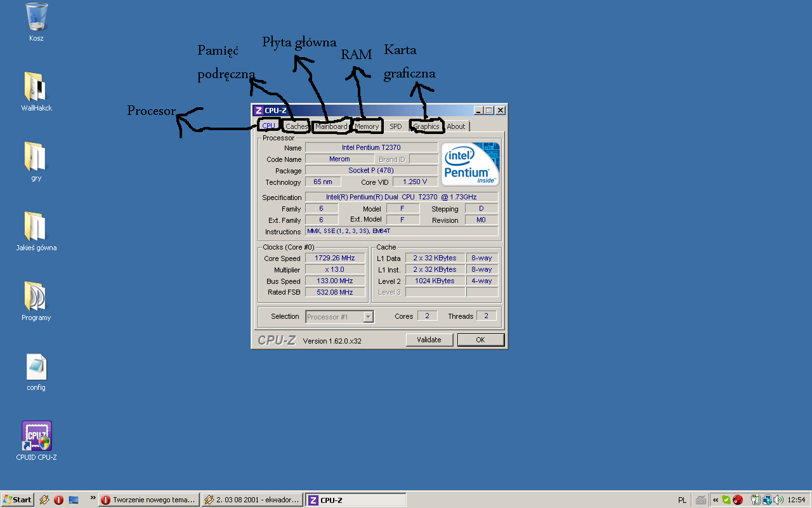Expand hidden tray icons arrow
The width and height of the screenshot is (812, 508).
716,500
